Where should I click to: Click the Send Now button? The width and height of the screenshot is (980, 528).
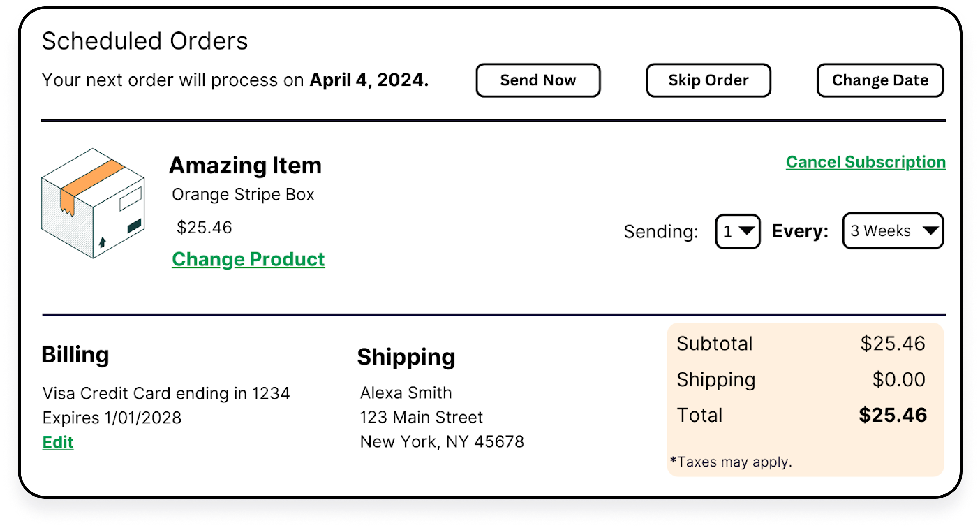pyautogui.click(x=538, y=80)
